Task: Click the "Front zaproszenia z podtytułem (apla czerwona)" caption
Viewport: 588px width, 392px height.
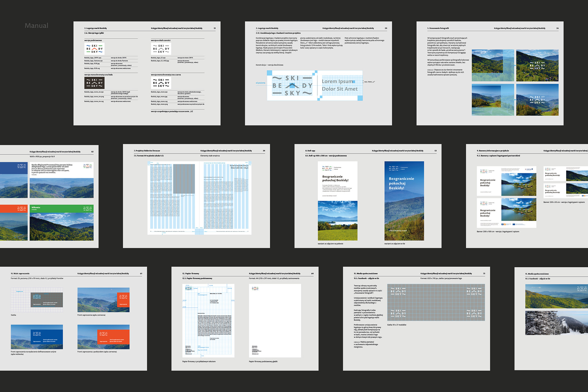Action: point(97,352)
